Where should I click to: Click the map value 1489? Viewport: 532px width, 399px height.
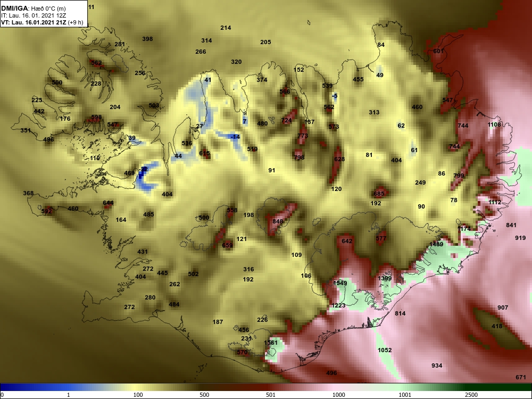click(x=436, y=244)
